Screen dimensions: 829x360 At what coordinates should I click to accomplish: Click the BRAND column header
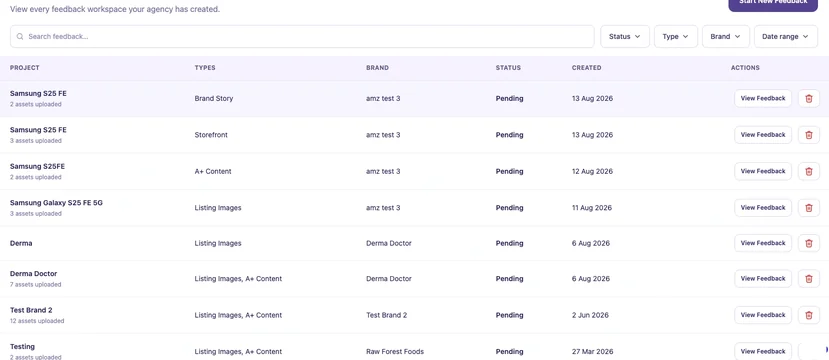[x=377, y=68]
